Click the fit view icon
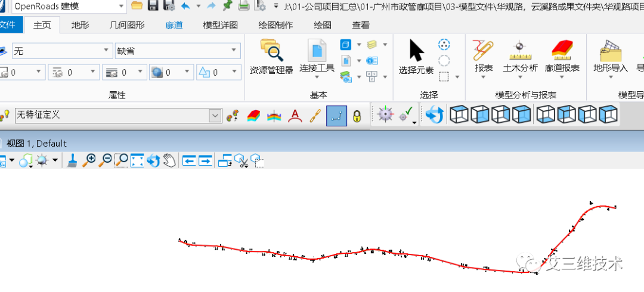644x292 pixels. click(x=137, y=160)
